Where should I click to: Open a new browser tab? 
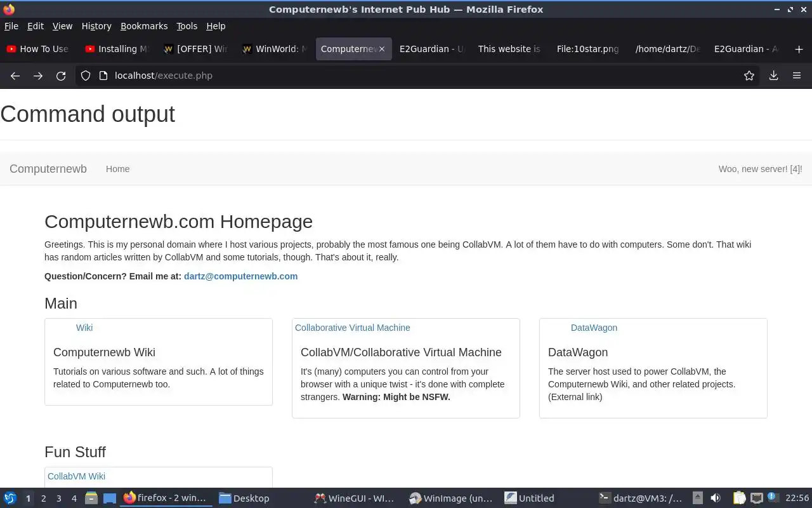coord(799,49)
